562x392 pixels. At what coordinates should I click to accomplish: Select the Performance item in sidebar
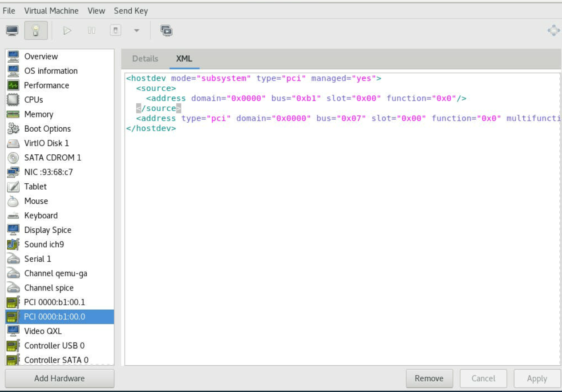click(46, 85)
